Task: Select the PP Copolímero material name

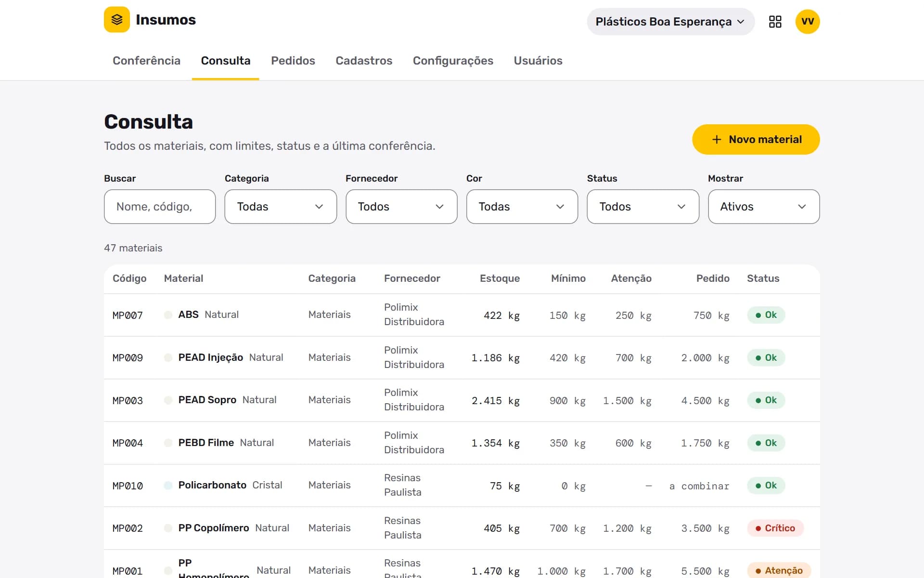Action: (214, 528)
